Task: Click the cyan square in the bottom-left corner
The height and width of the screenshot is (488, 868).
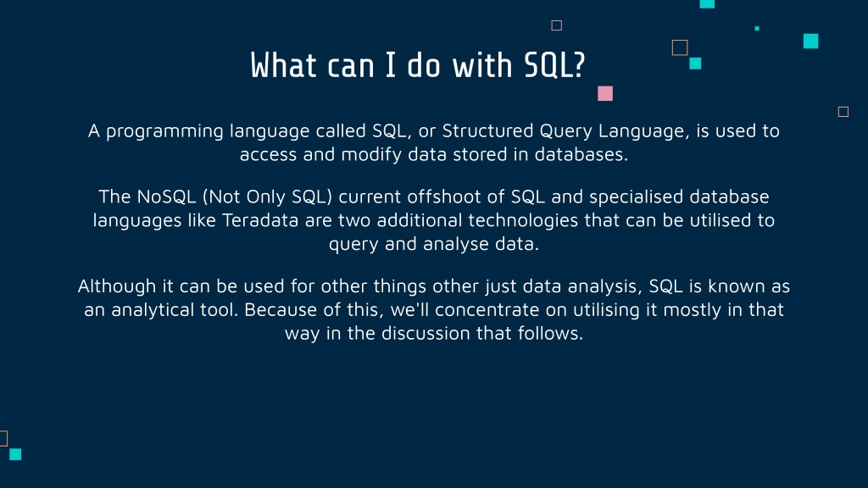Action: point(15,454)
